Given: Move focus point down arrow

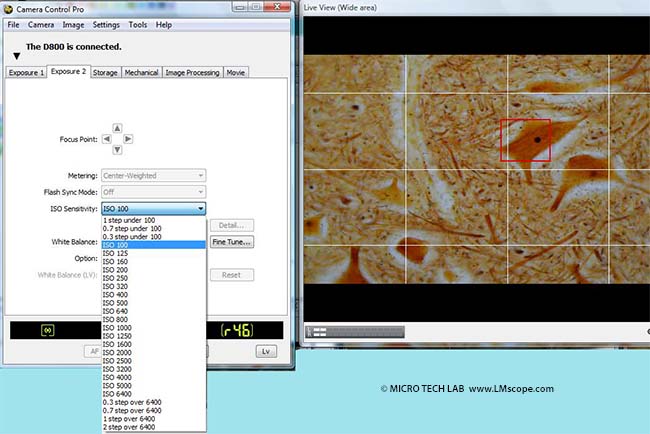Looking at the screenshot, I should [117, 150].
